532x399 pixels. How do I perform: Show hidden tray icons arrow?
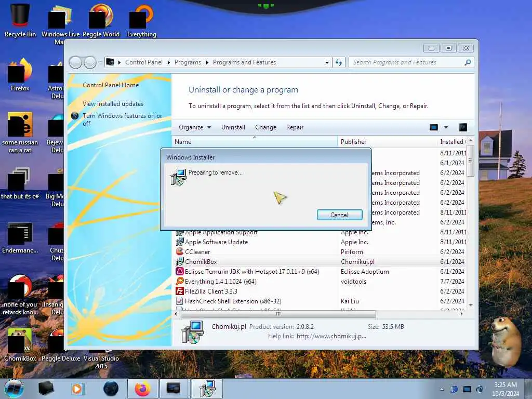(442, 390)
